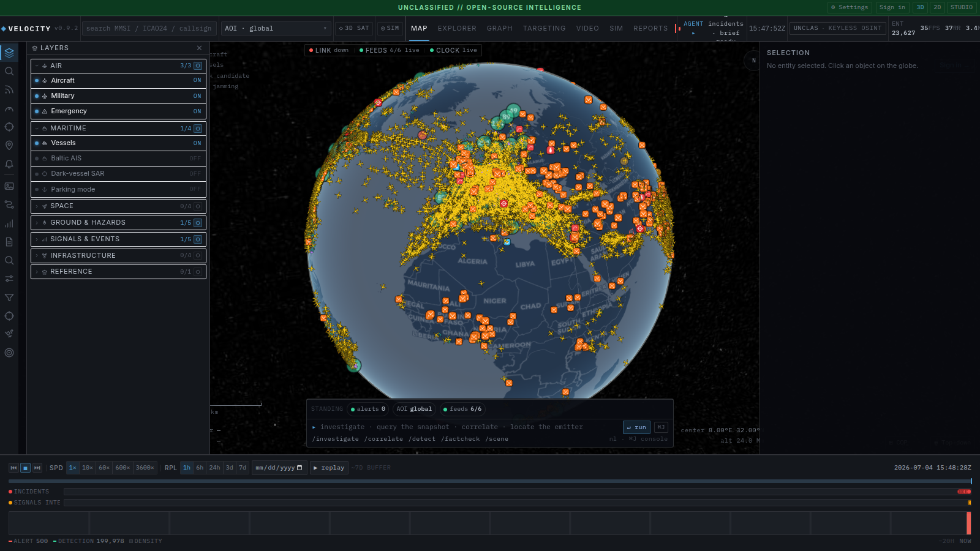
Task: Click the SIGNALS INTE timeline track
Action: tap(518, 503)
